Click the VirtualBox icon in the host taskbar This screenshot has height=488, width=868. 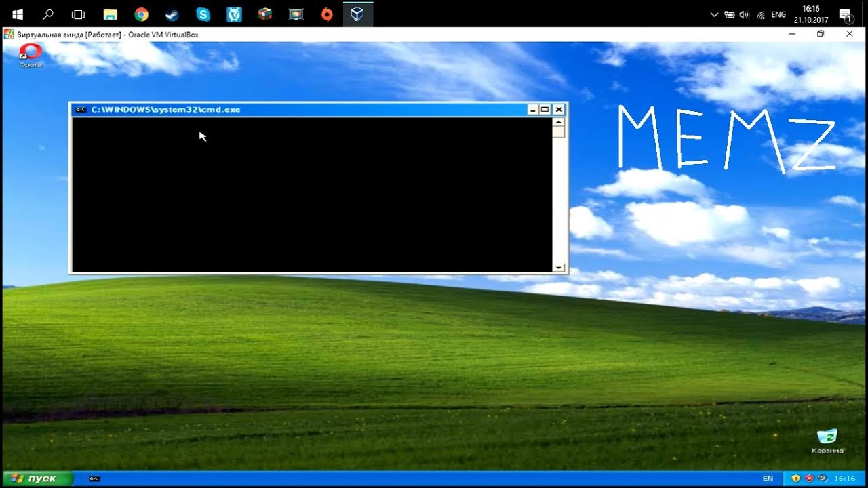click(x=358, y=14)
